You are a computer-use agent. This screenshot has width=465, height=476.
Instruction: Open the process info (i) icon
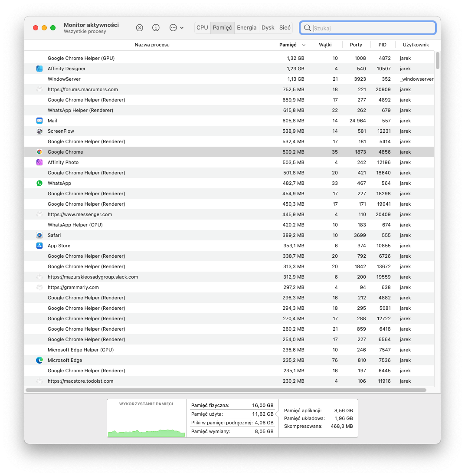click(x=156, y=28)
